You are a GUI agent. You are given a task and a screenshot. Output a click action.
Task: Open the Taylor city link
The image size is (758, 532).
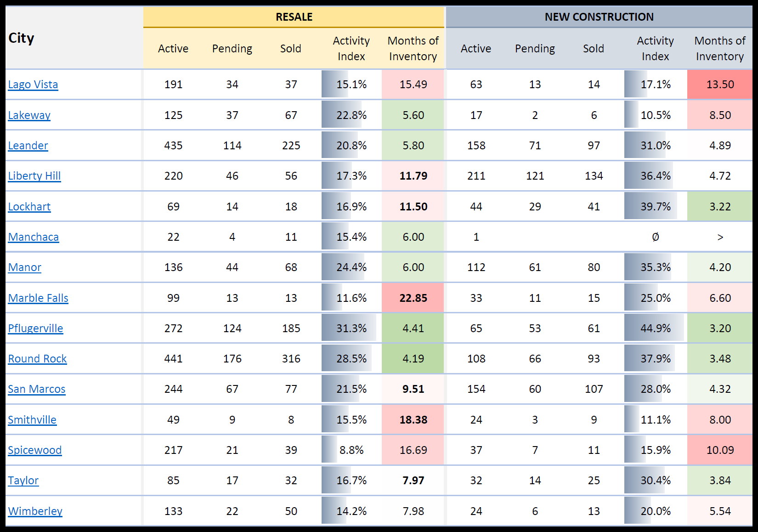click(23, 481)
